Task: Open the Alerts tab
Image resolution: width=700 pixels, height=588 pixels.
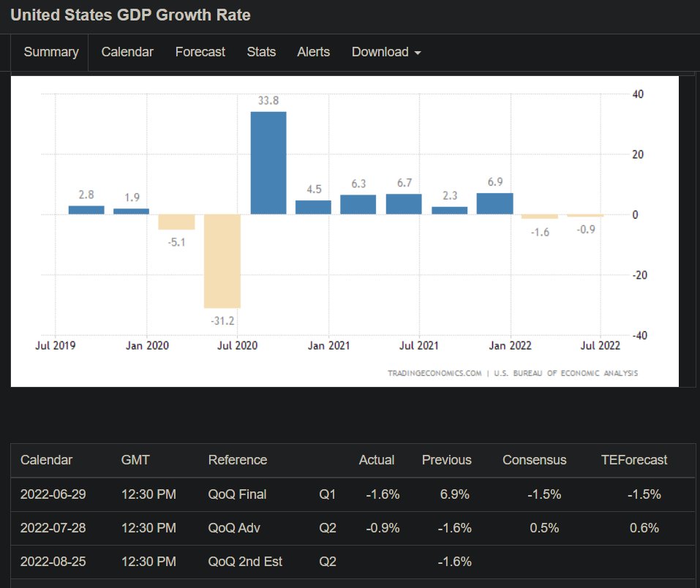Action: pos(313,52)
